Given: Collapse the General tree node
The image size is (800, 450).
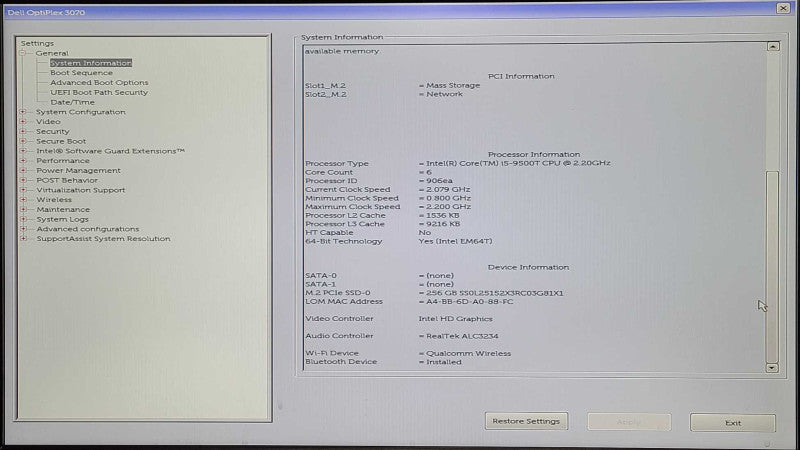Looking at the screenshot, I should pos(23,53).
